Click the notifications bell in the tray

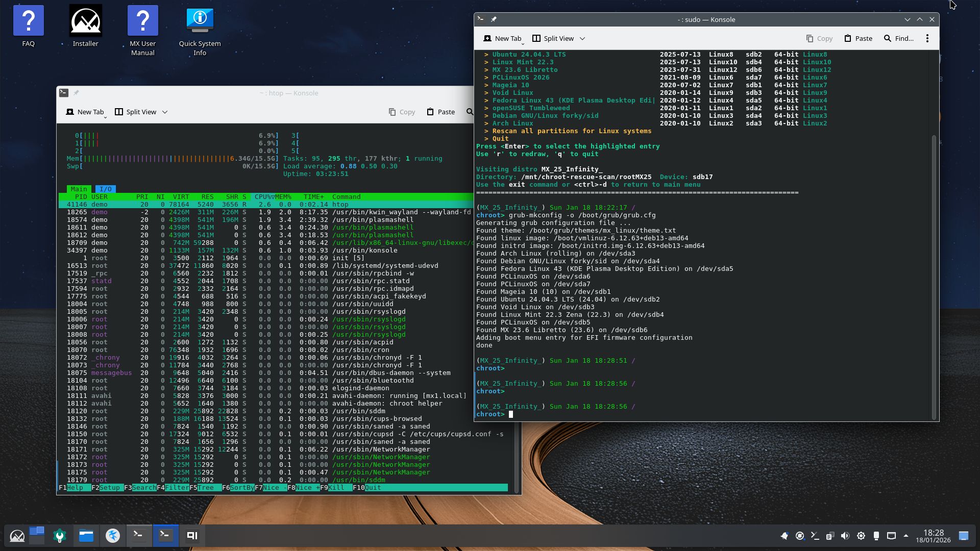(784, 536)
